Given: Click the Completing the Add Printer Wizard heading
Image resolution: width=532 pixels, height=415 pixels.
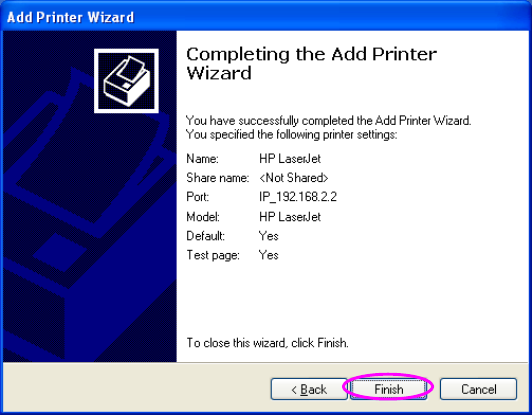Looking at the screenshot, I should click(311, 63).
